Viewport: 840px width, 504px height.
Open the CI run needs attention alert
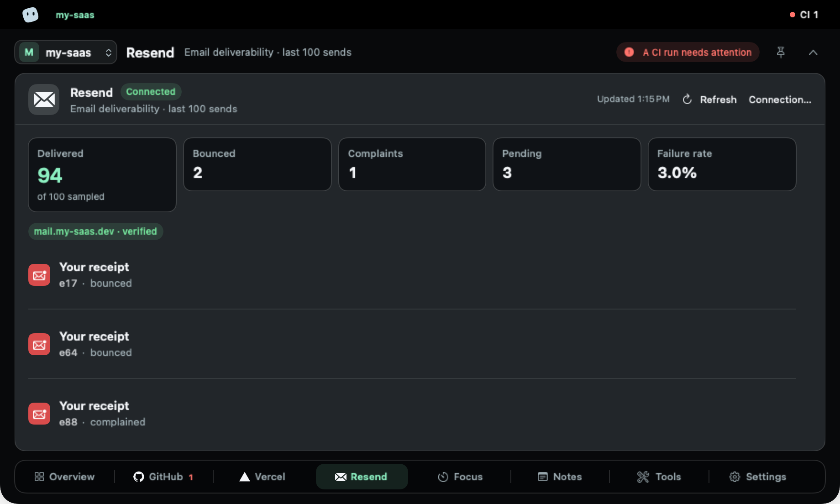pos(688,52)
